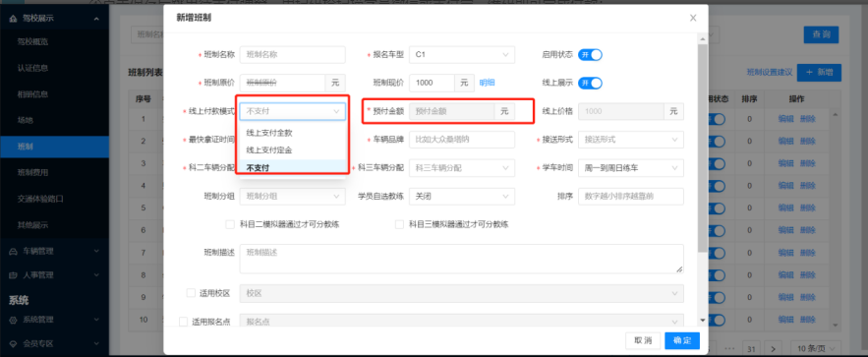Viewport: 868px width, 357px height.
Task: Click 编辑 in the second table row
Action: click(785, 142)
